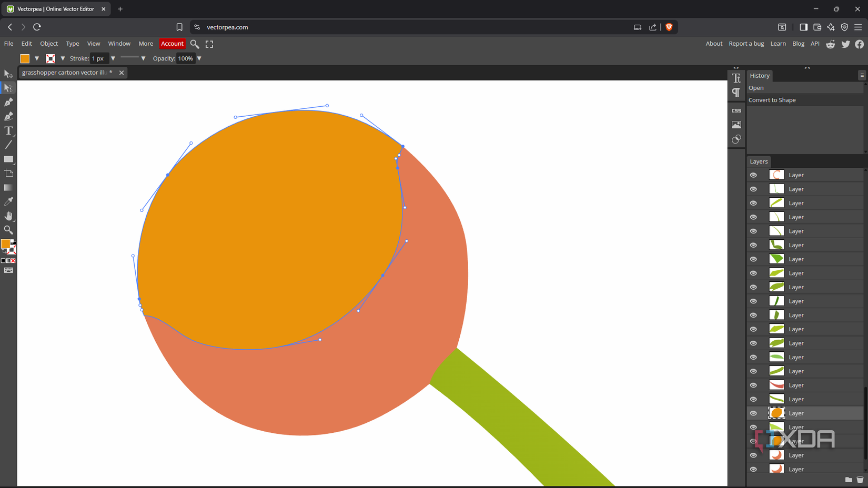Viewport: 868px width, 488px height.
Task: Click the foreground color swatch in the toolbar
Action: tap(6, 243)
